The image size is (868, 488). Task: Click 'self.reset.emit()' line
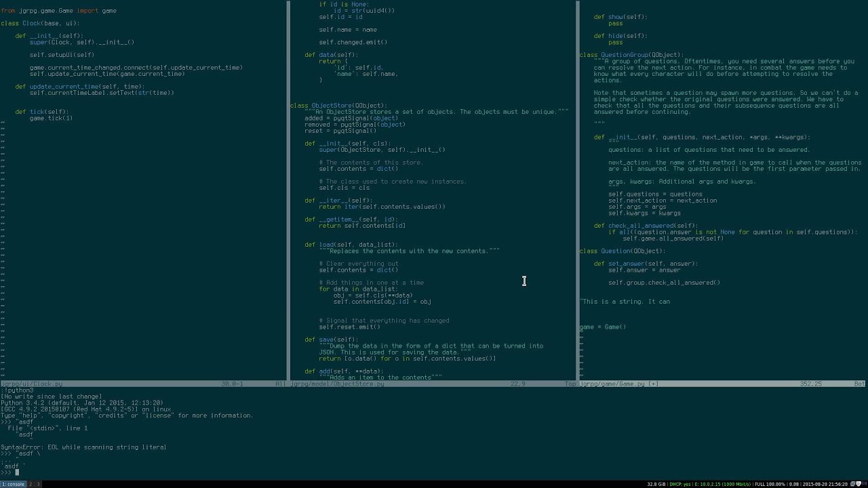click(x=349, y=327)
